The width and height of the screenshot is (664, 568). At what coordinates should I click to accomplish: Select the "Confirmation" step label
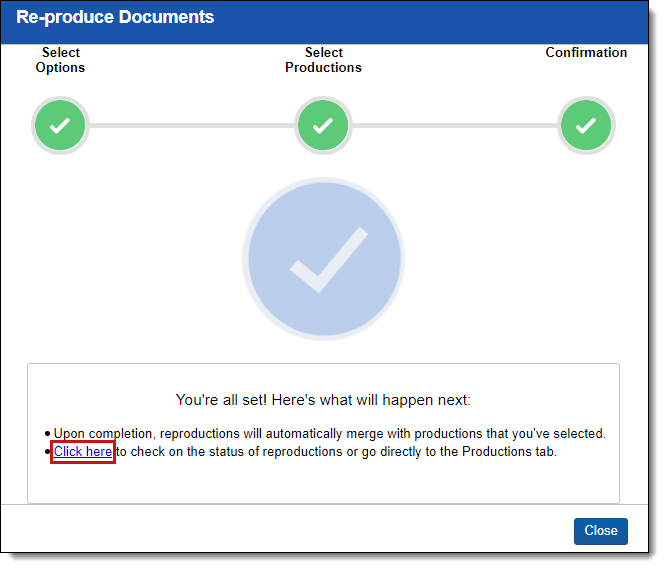586,53
